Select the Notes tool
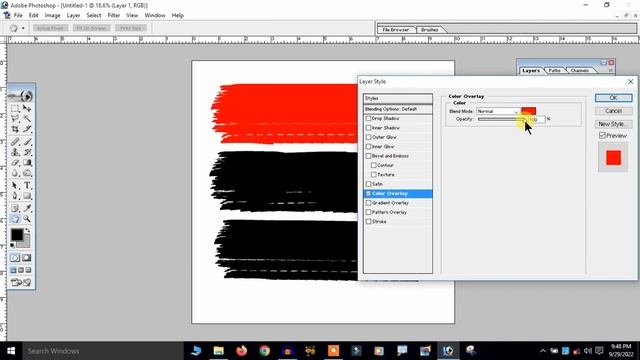The height and width of the screenshot is (360, 640). tap(15, 208)
